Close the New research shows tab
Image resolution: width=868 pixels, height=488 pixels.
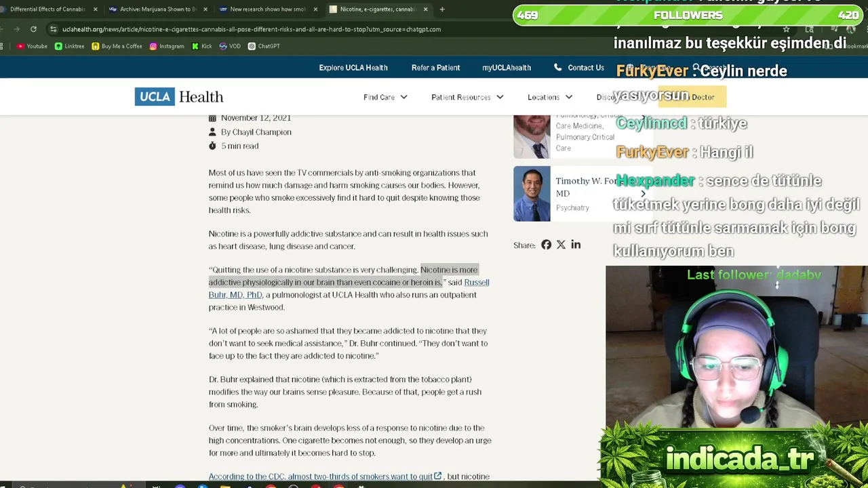(x=315, y=9)
